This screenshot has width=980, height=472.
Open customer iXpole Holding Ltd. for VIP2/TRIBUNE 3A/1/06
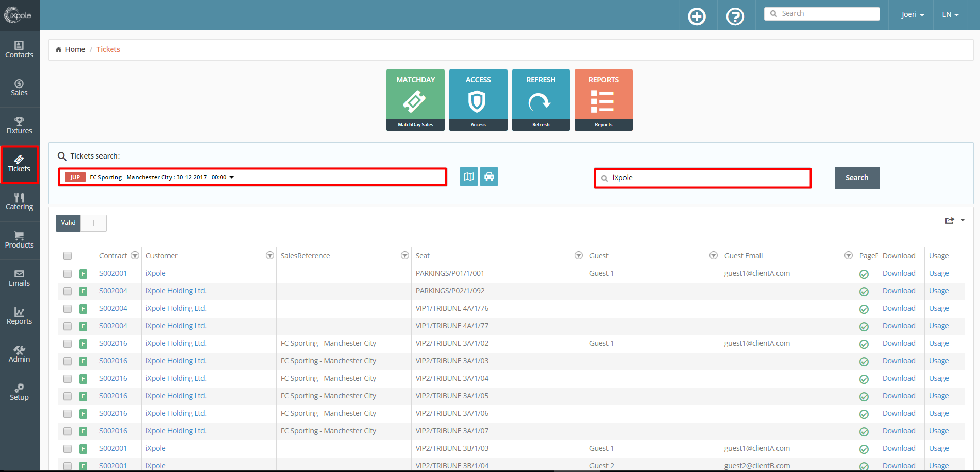click(176, 413)
